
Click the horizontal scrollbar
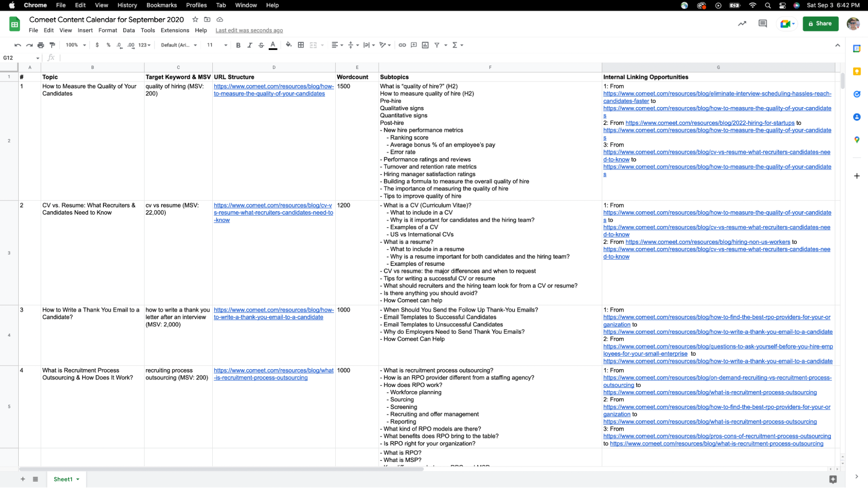click(x=221, y=469)
